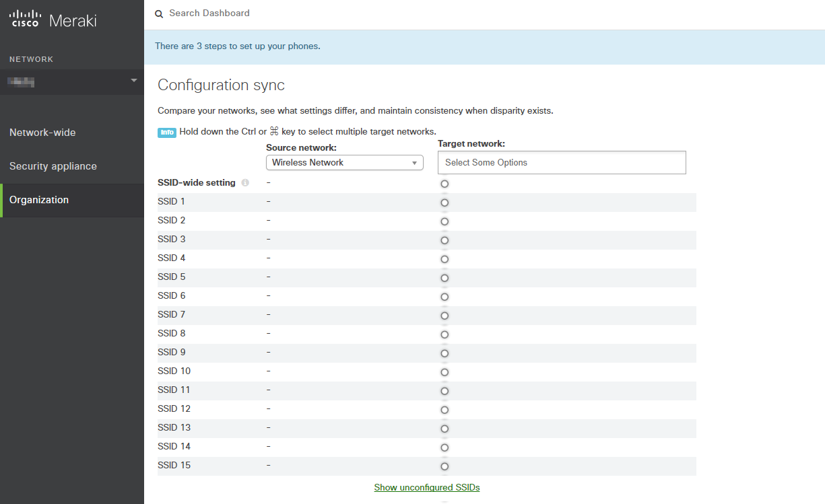Screen dimensions: 825x504
Task: Select the circle in SSID 11 row
Action: click(x=444, y=391)
